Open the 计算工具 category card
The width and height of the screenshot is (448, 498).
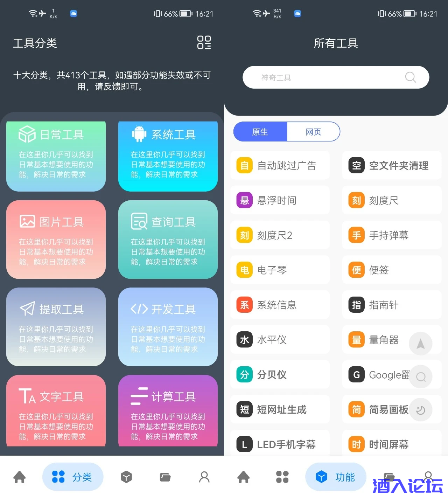[x=168, y=411]
